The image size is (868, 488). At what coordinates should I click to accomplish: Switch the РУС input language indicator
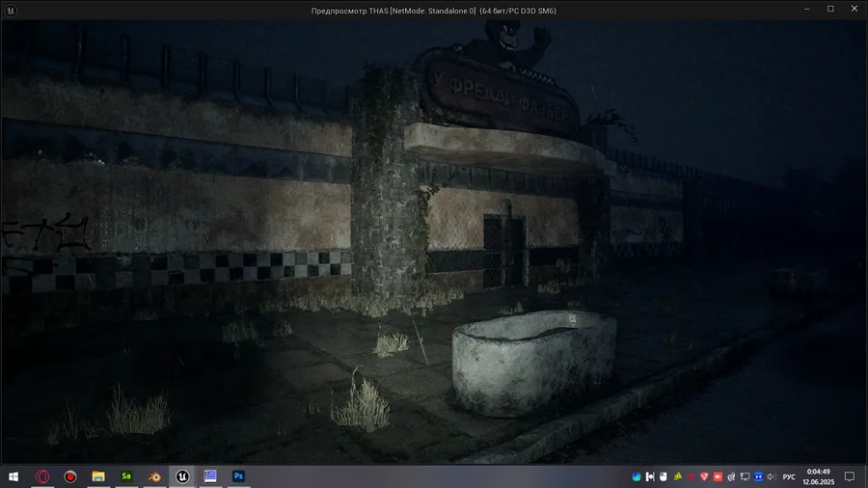[789, 477]
